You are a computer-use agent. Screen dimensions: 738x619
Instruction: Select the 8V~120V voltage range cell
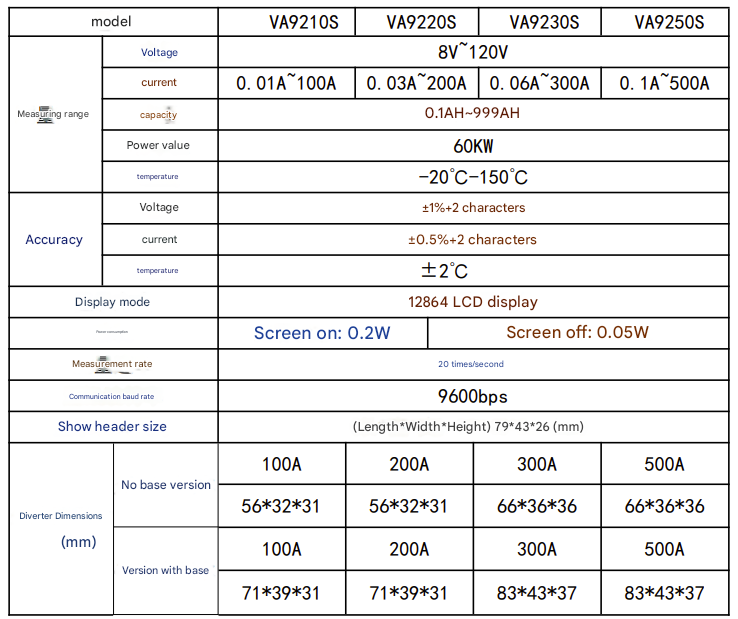coord(473,52)
